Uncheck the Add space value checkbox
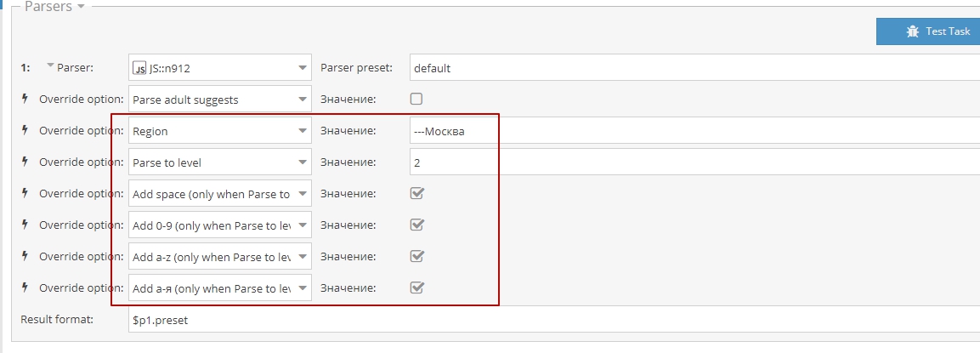The image size is (980, 353). (416, 194)
